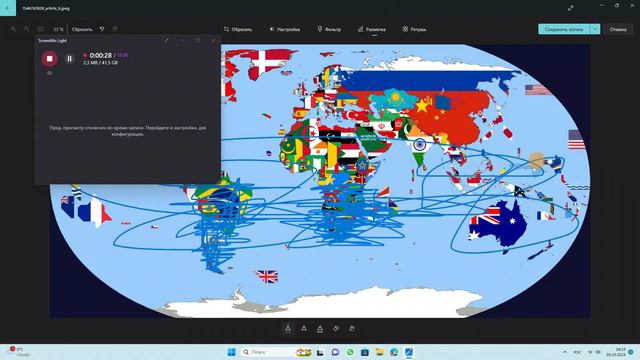Click the last markup toolbar icon
Viewport: 640px width, 360px height.
[352, 329]
